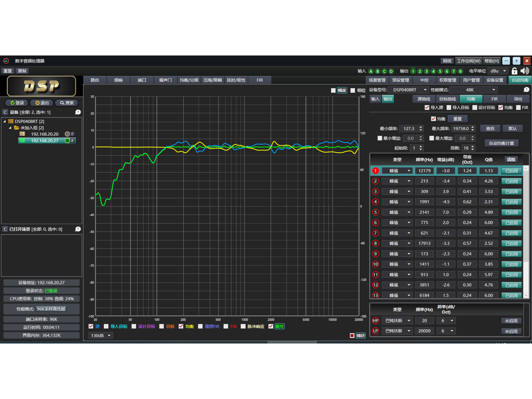The width and height of the screenshot is (532, 399).
Task: Select input channel B indicator
Action: (378, 71)
